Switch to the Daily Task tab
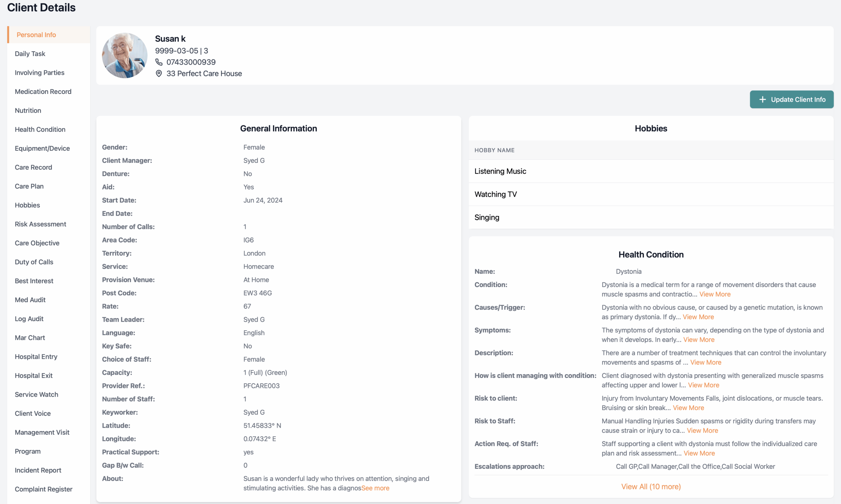The width and height of the screenshot is (841, 504). coord(30,54)
